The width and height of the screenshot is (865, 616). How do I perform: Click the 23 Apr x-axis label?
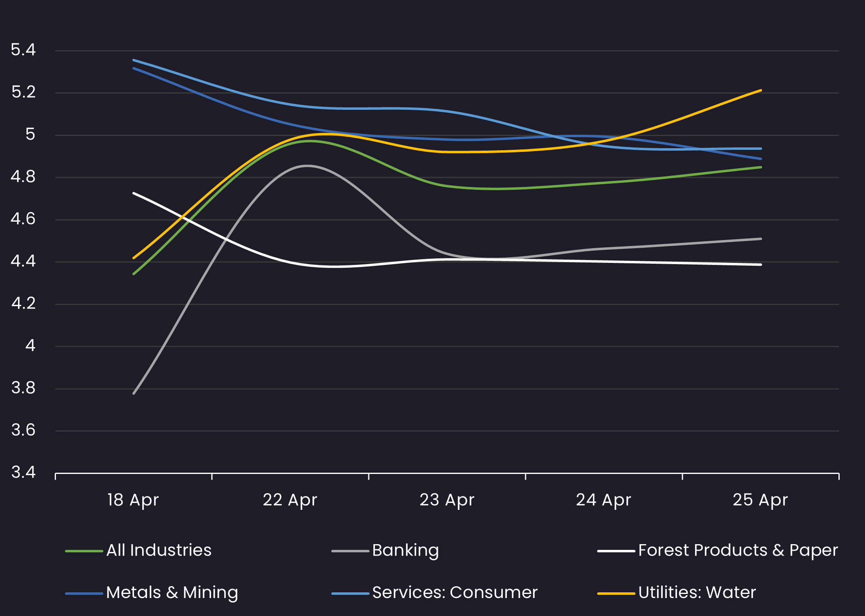(x=447, y=500)
